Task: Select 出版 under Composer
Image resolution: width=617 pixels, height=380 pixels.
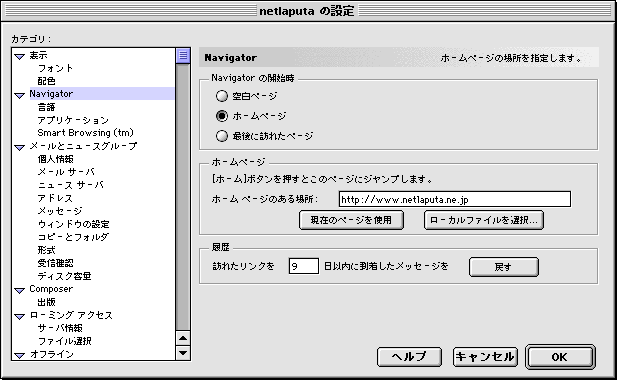Action: tap(46, 302)
